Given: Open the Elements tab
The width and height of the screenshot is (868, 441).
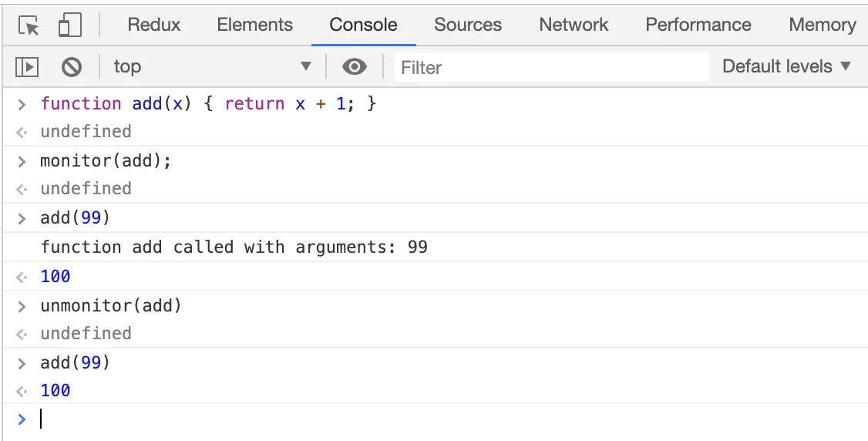Looking at the screenshot, I should [x=254, y=25].
